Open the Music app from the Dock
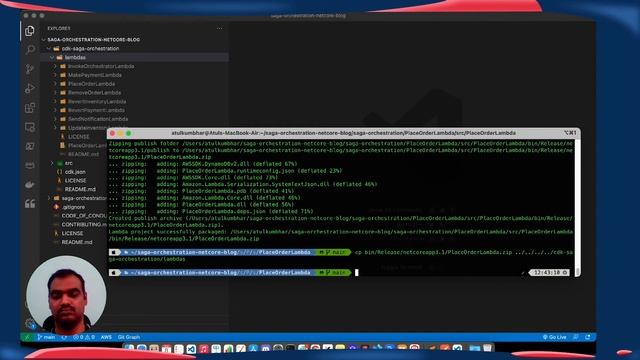The height and width of the screenshot is (360, 640). [x=204, y=349]
